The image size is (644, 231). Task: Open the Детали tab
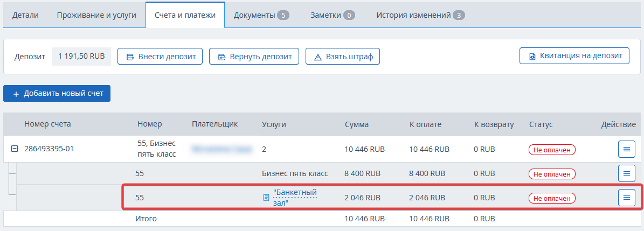pyautogui.click(x=25, y=15)
